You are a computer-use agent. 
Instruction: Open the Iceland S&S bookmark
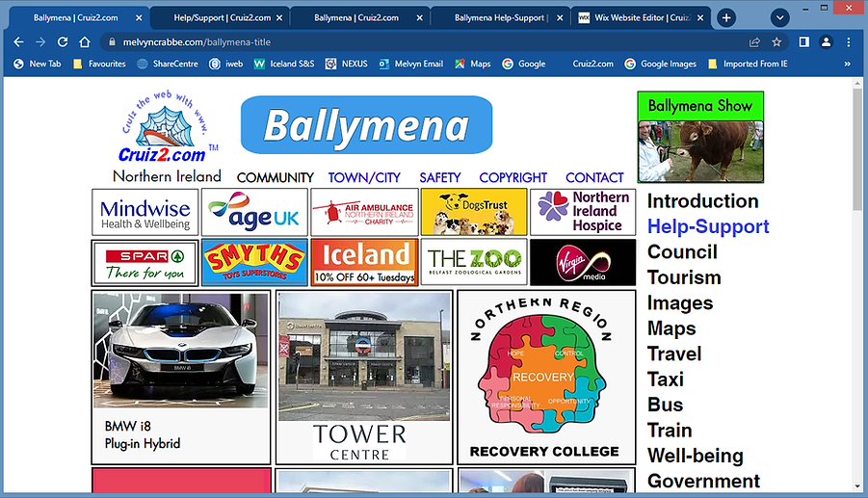pos(284,64)
